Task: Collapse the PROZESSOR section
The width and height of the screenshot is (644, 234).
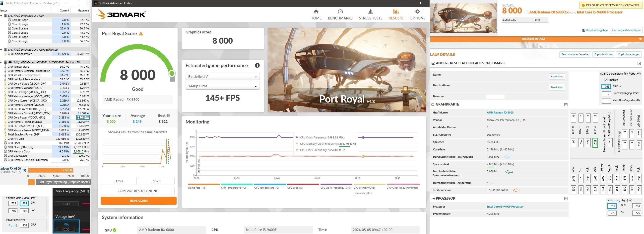Action: pos(566,199)
